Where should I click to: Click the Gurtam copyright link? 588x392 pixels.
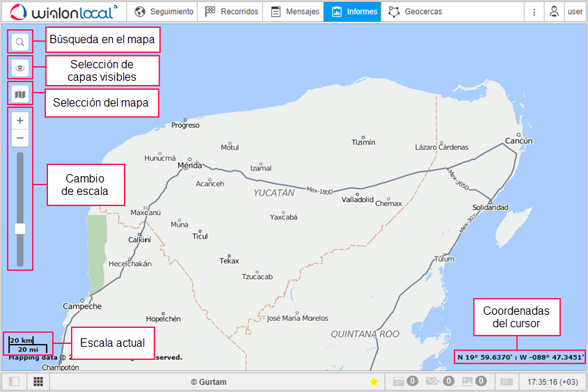click(x=209, y=382)
